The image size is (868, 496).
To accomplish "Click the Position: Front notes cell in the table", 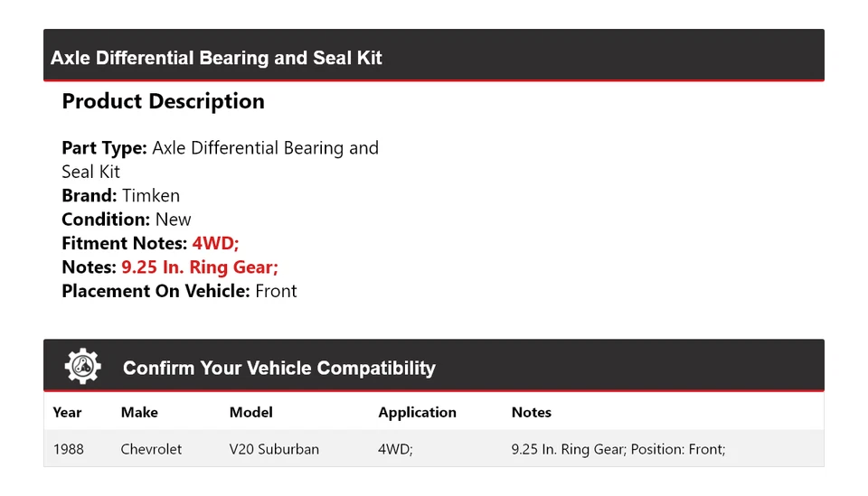I will coord(618,449).
